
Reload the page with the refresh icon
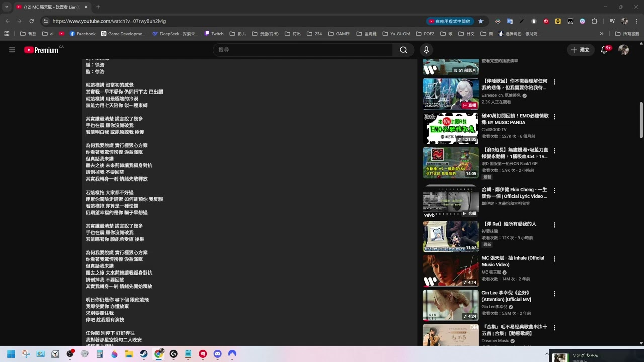point(31,21)
